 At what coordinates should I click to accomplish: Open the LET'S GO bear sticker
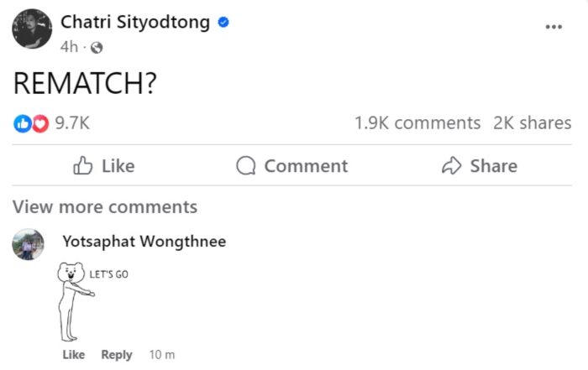pyautogui.click(x=85, y=302)
